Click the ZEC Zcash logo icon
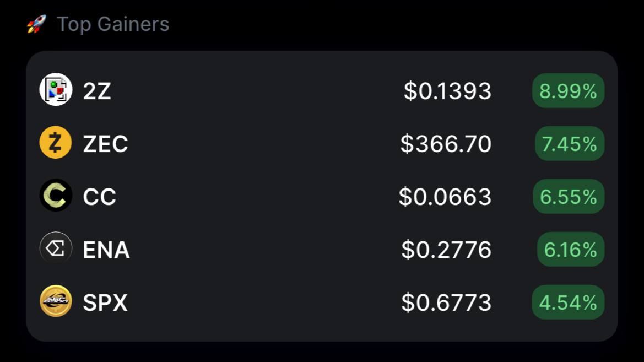644x362 pixels. 56,143
